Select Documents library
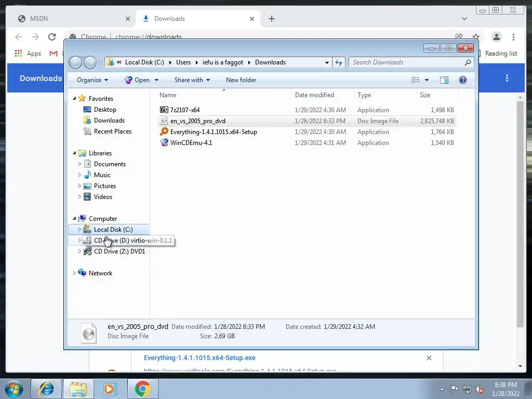This screenshot has height=399, width=532. click(x=110, y=164)
